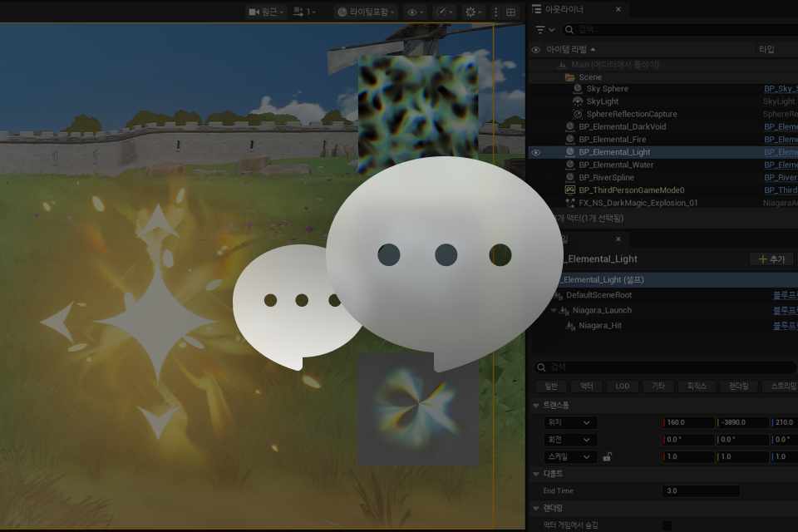Sort by 아이템 라벨 column header
The image size is (798, 532).
(570, 49)
